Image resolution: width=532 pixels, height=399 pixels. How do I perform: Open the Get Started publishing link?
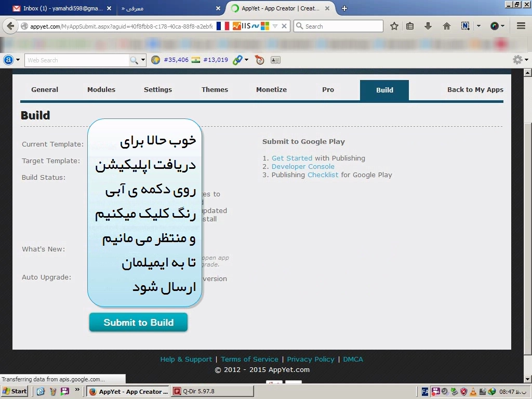tap(292, 158)
